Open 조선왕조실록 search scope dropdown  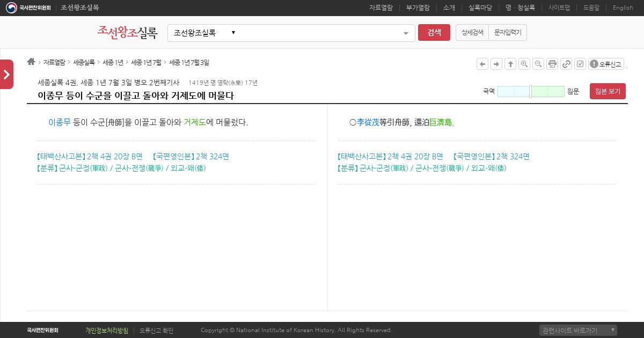(204, 33)
